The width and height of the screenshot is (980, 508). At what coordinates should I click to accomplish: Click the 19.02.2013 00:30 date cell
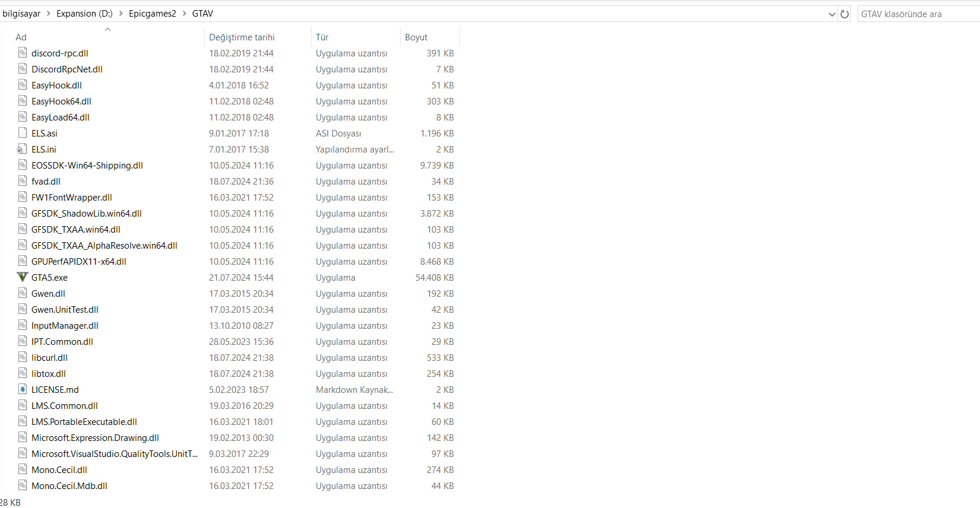pyautogui.click(x=241, y=437)
